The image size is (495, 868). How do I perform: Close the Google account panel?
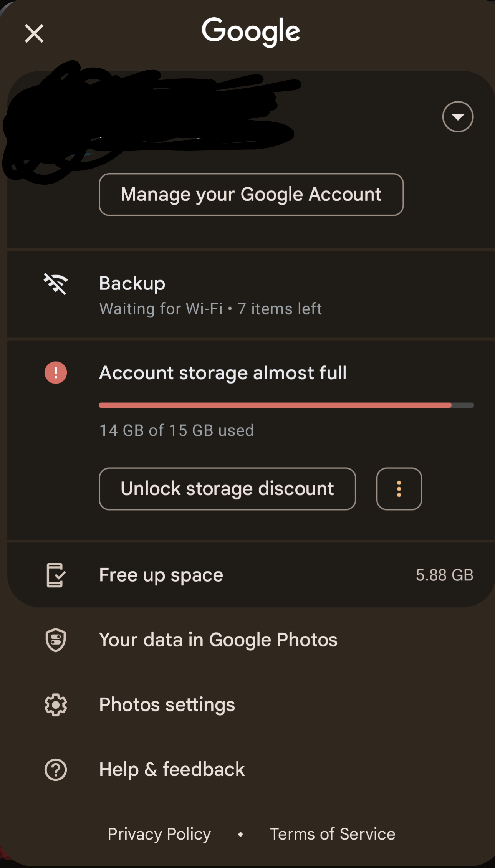click(x=34, y=33)
